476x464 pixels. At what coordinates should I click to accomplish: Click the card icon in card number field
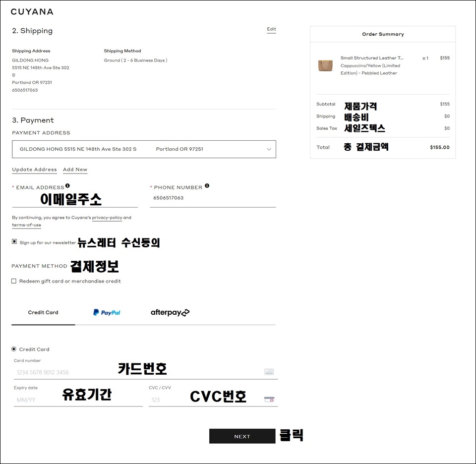click(x=269, y=372)
